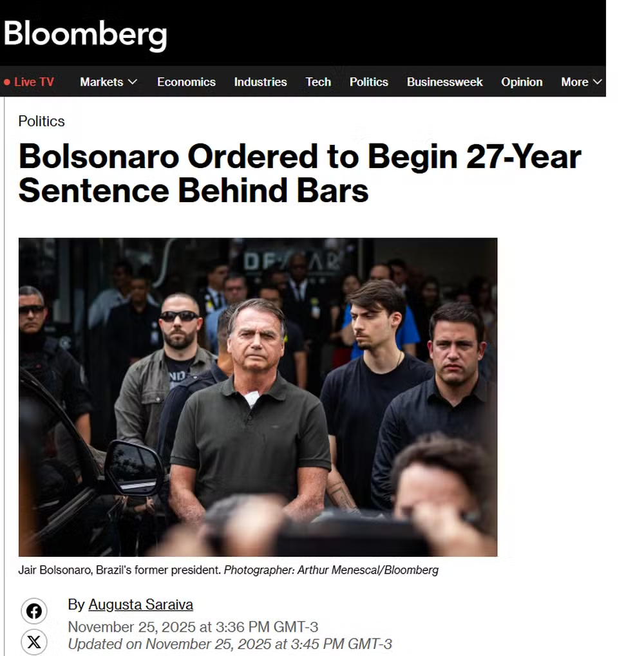Image resolution: width=644 pixels, height=656 pixels.
Task: Click the article publication date
Action: (x=193, y=626)
